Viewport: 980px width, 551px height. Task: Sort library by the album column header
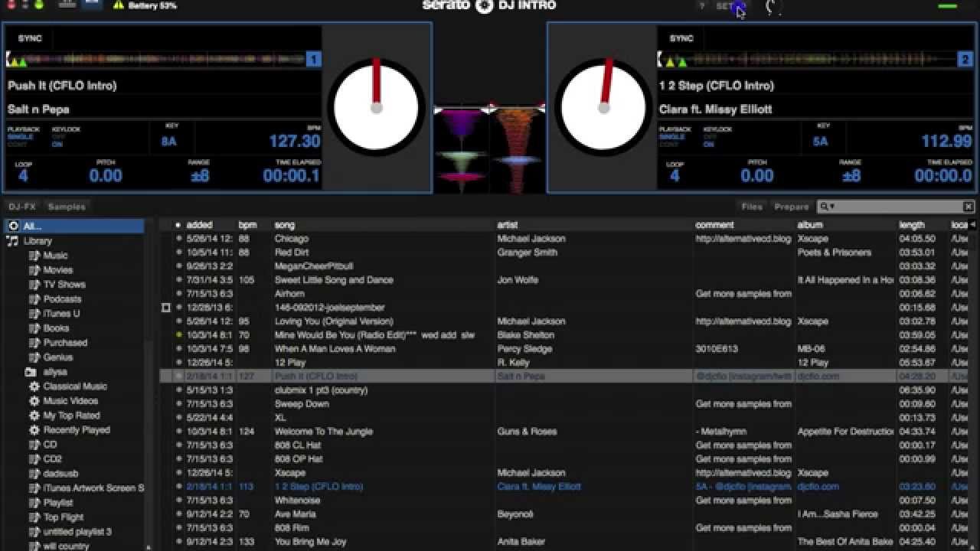(810, 225)
